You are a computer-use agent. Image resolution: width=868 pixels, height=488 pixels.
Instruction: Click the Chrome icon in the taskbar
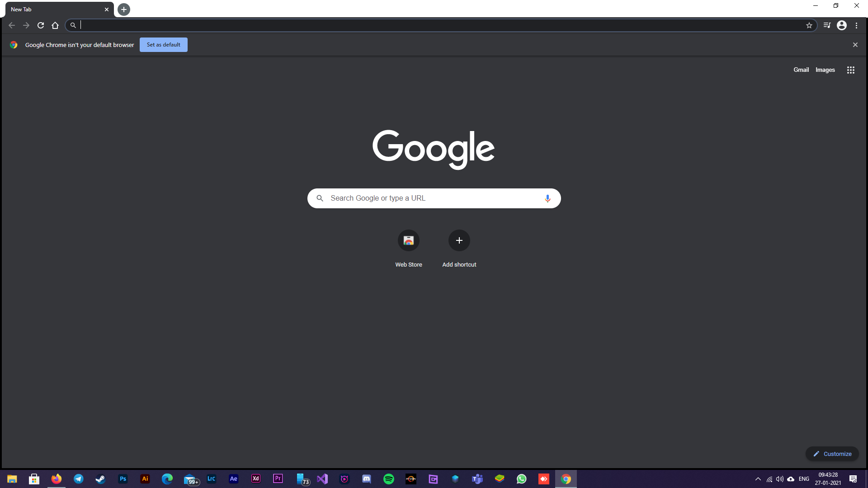click(566, 479)
